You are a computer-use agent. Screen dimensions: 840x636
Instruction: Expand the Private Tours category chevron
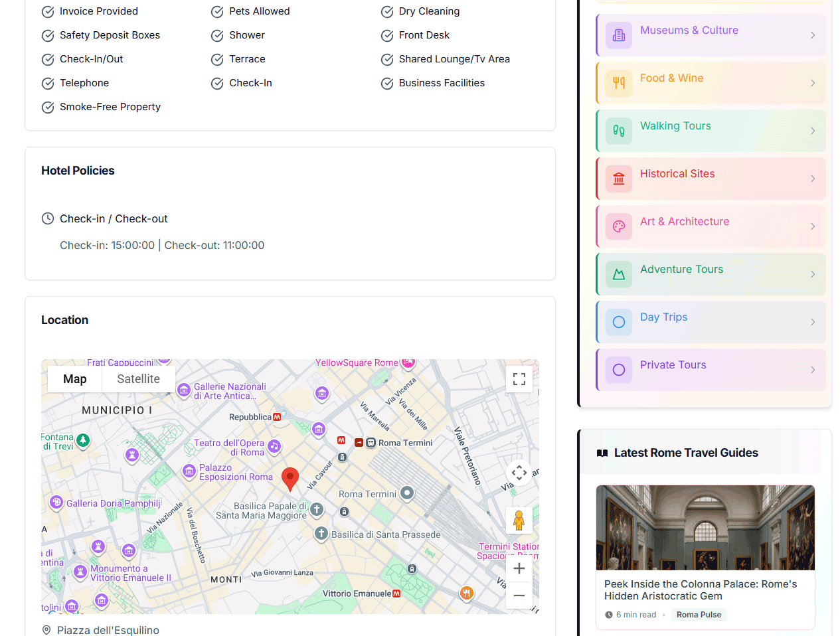pyautogui.click(x=813, y=370)
